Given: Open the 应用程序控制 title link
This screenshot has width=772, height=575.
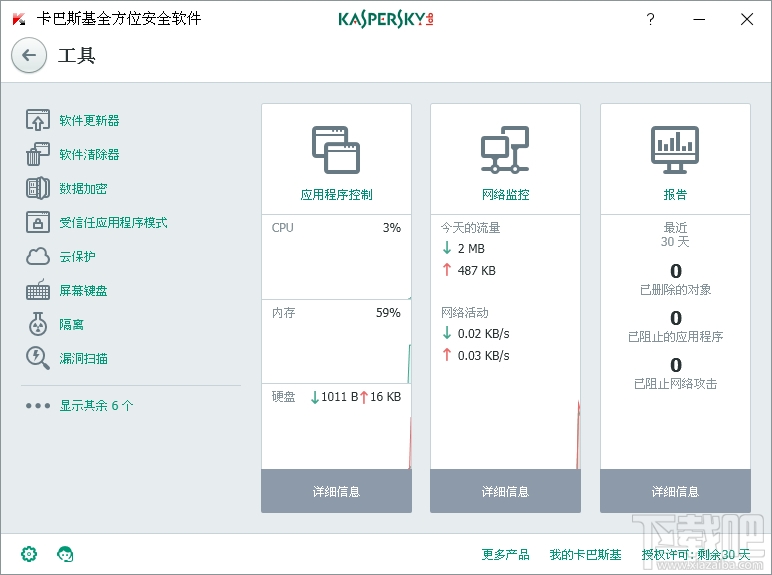Looking at the screenshot, I should (x=336, y=194).
